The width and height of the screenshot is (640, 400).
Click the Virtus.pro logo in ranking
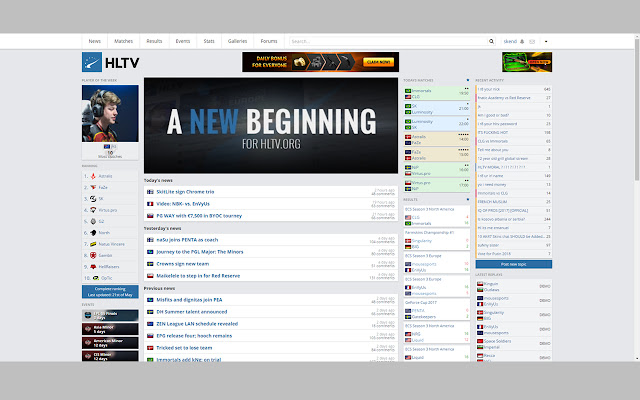[93, 210]
